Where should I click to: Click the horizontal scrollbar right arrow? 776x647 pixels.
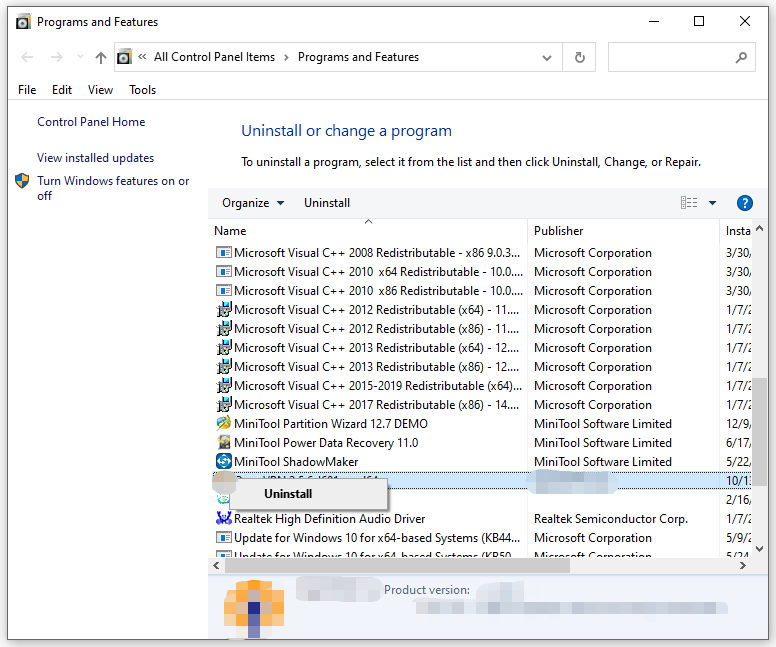click(743, 565)
